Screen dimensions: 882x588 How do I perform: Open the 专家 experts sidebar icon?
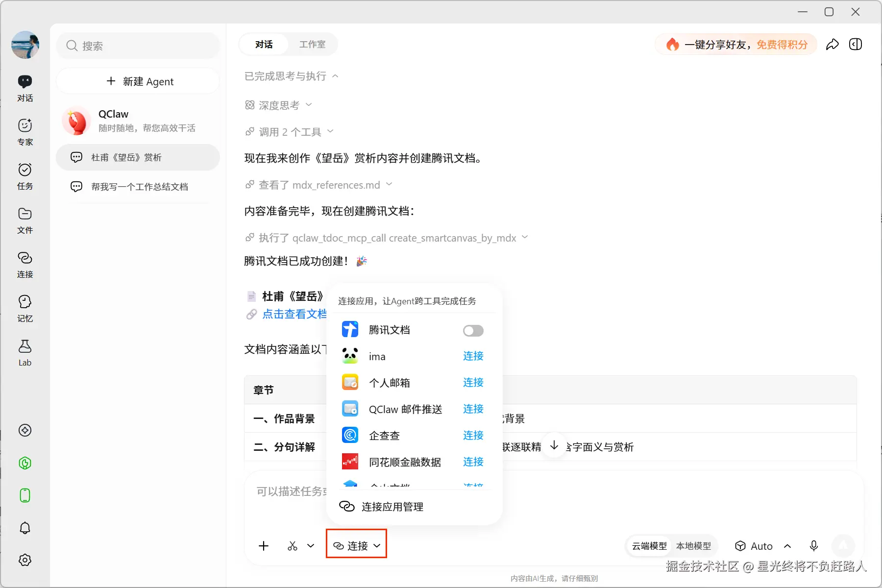click(25, 132)
